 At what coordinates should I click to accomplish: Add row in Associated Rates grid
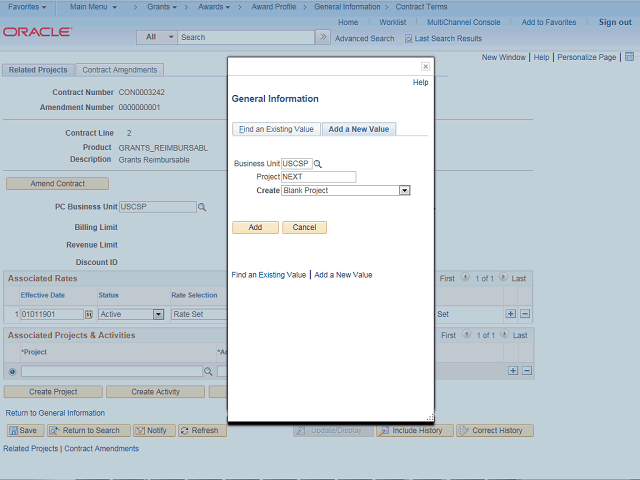(x=511, y=314)
